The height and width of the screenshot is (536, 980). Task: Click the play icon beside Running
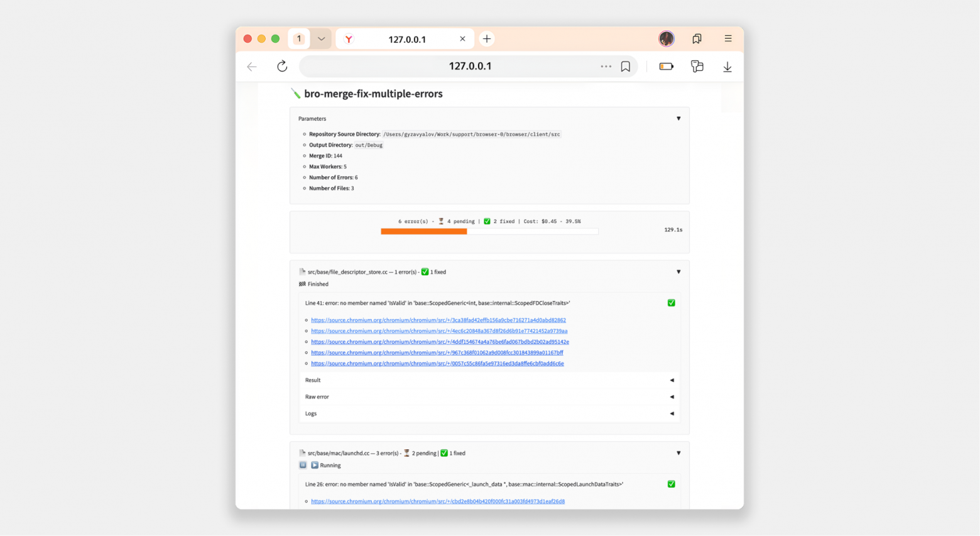pyautogui.click(x=315, y=465)
